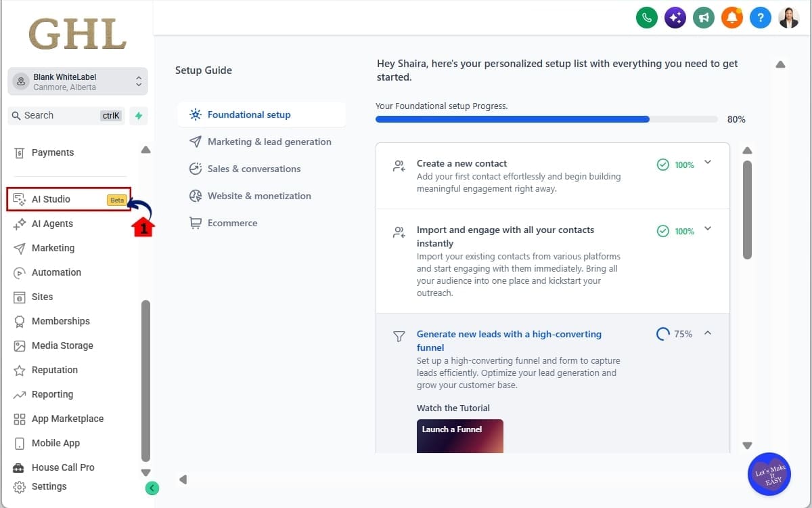Click the Automation icon in the sidebar
The image size is (812, 508).
pyautogui.click(x=20, y=272)
